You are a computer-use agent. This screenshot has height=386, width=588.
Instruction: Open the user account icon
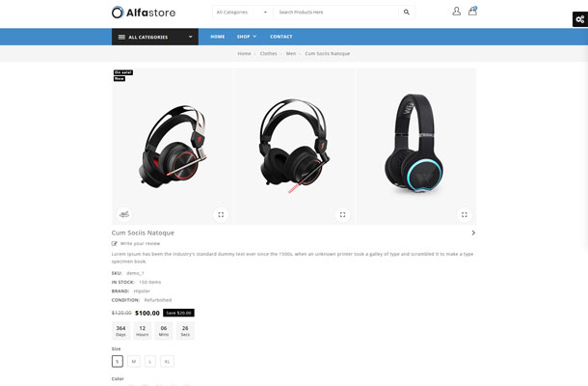456,12
